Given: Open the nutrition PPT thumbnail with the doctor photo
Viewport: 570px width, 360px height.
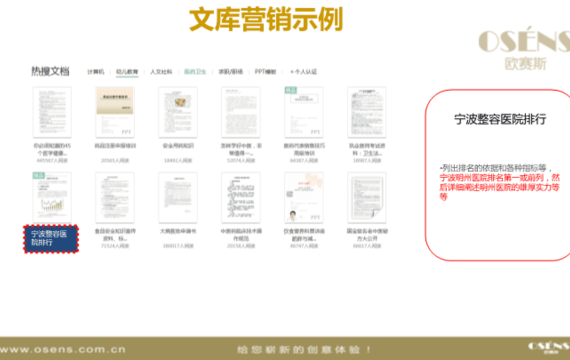Looking at the screenshot, I should 304,197.
